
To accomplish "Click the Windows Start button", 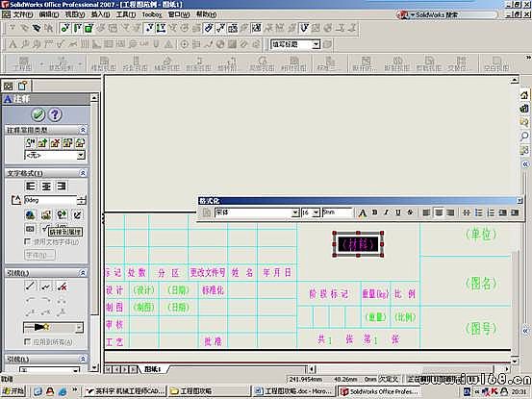I will coord(13,391).
